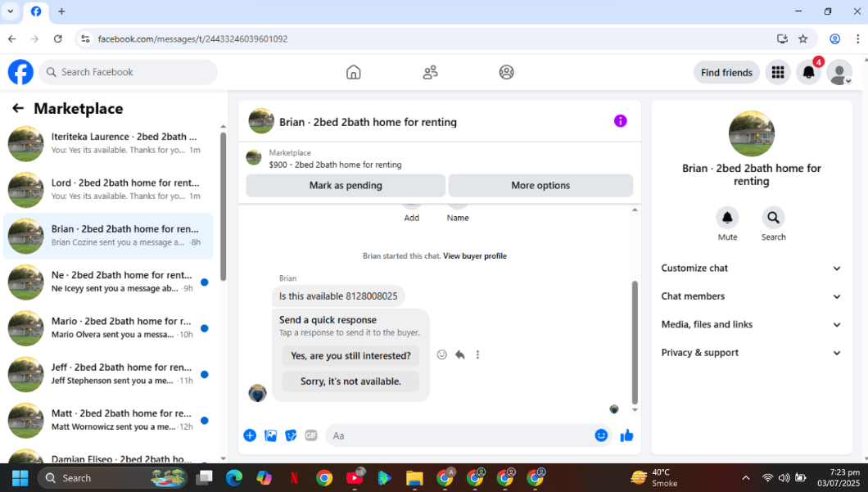Open more message options (three dots)

(477, 354)
